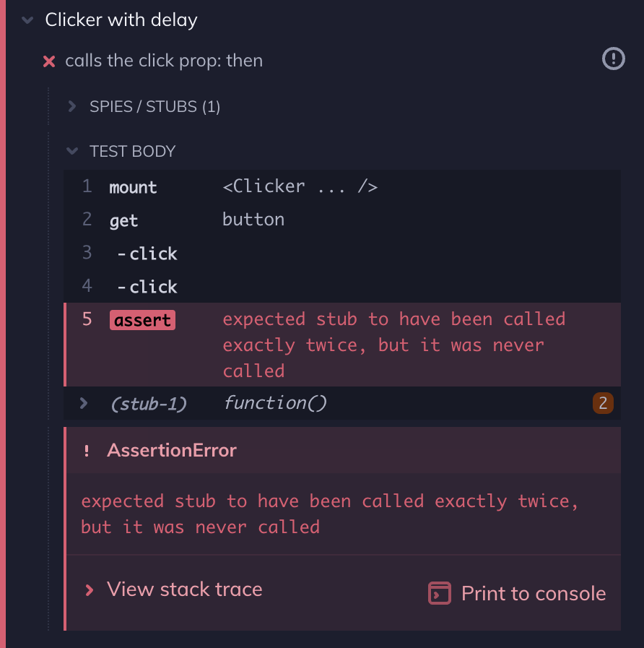This screenshot has height=648, width=644.
Task: Expand the stub-1 function details
Action: [82, 404]
